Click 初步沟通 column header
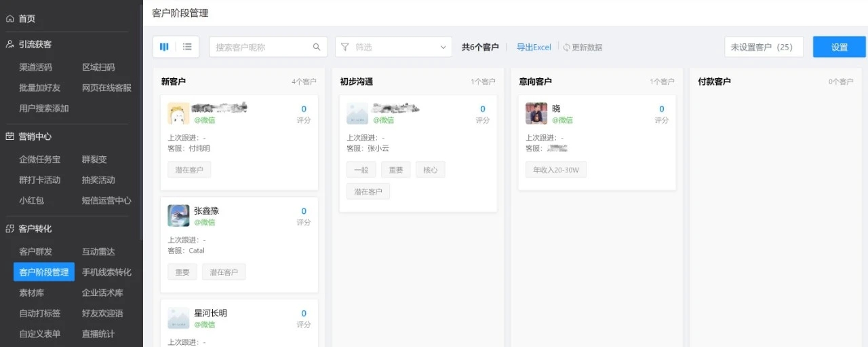This screenshot has width=868, height=347. [357, 81]
